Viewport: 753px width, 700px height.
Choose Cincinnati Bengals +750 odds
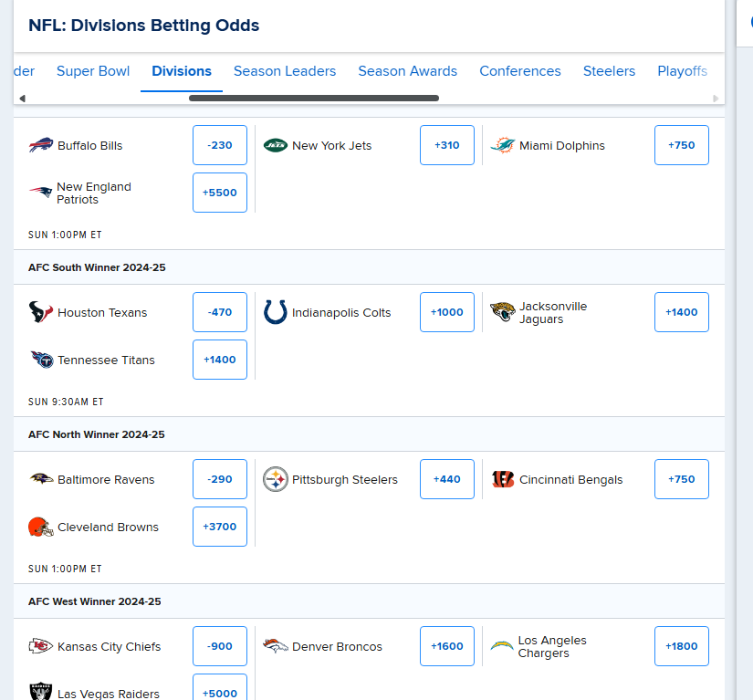[682, 479]
